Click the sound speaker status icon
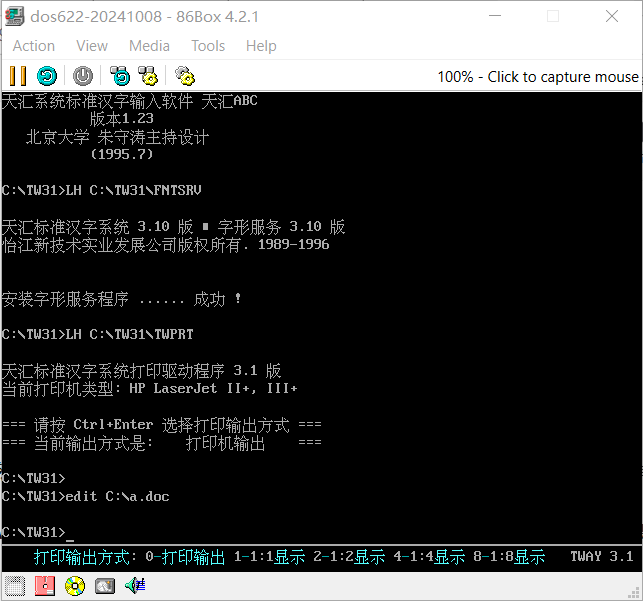This screenshot has height=601, width=643. pos(135,586)
